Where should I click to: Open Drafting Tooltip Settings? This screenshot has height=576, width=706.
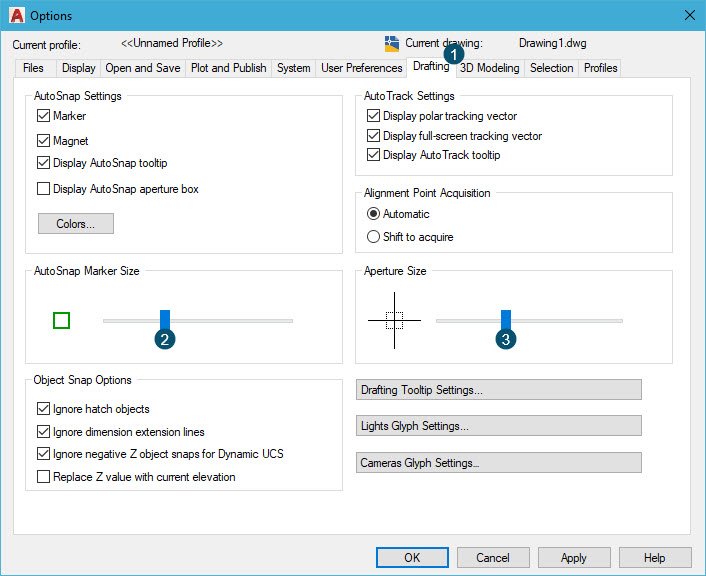click(x=498, y=390)
